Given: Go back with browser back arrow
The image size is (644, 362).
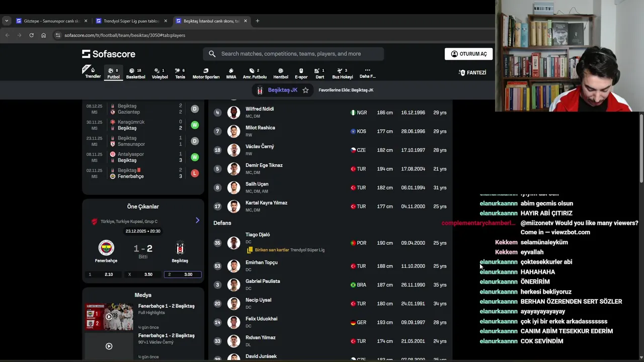Looking at the screenshot, I should (x=7, y=35).
